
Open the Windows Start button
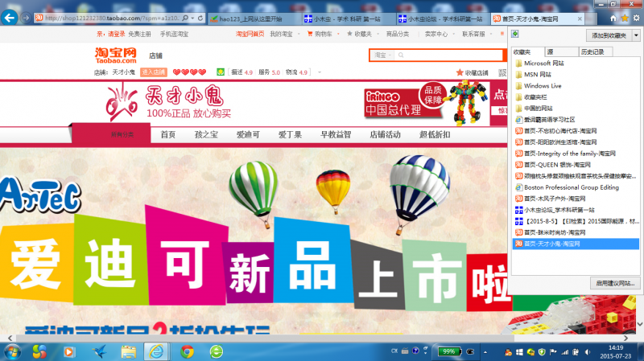click(12, 351)
